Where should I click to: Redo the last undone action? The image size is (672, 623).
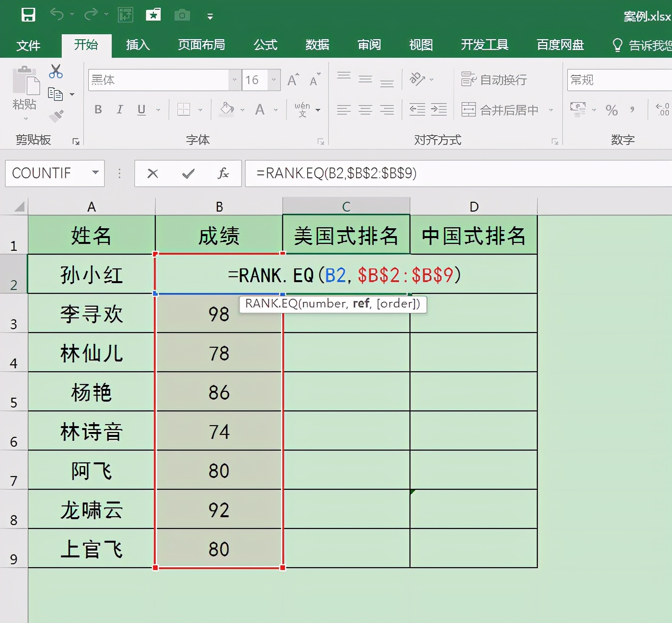coord(91,15)
